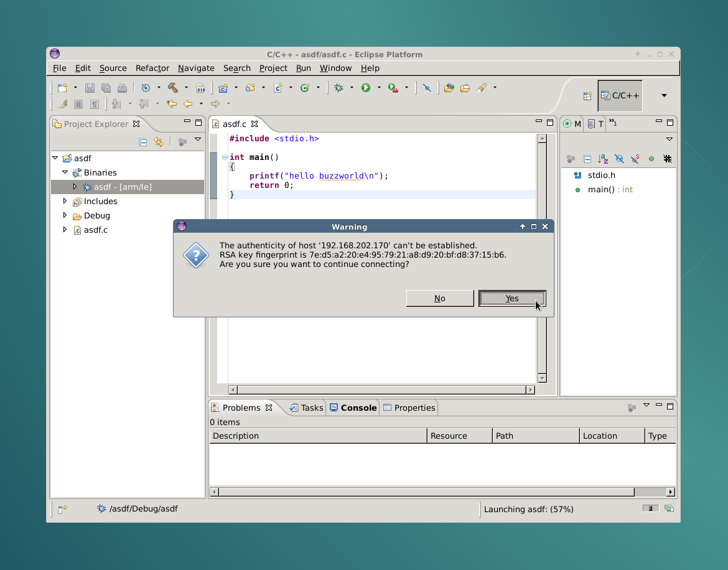Click the Build hammer icon
The width and height of the screenshot is (728, 570).
173,88
